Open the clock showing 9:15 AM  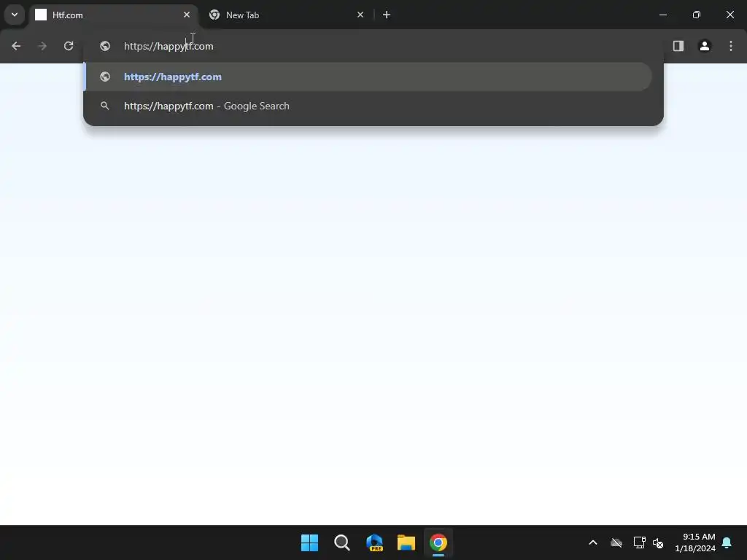tap(695, 542)
